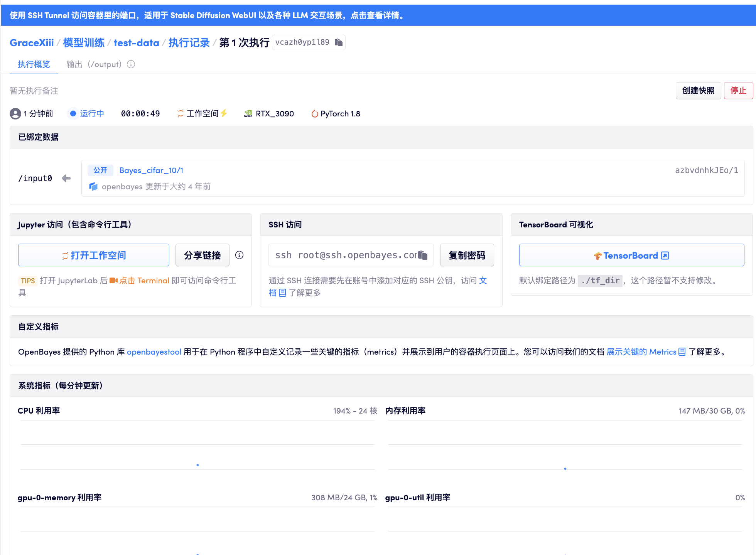Click the 工作空间 lightning indicator
This screenshot has width=756, height=555.
tap(224, 113)
